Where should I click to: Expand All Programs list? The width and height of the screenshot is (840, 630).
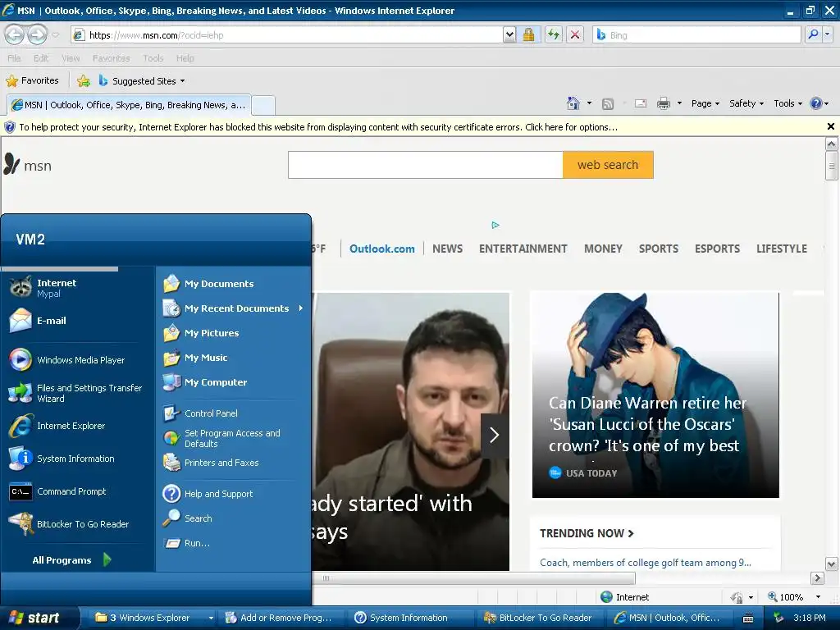coord(72,559)
